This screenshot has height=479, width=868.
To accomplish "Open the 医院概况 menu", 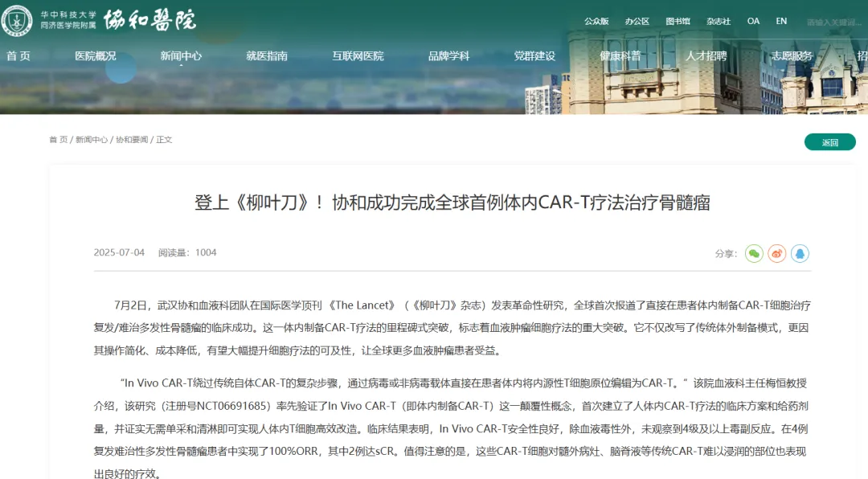I will pos(95,56).
